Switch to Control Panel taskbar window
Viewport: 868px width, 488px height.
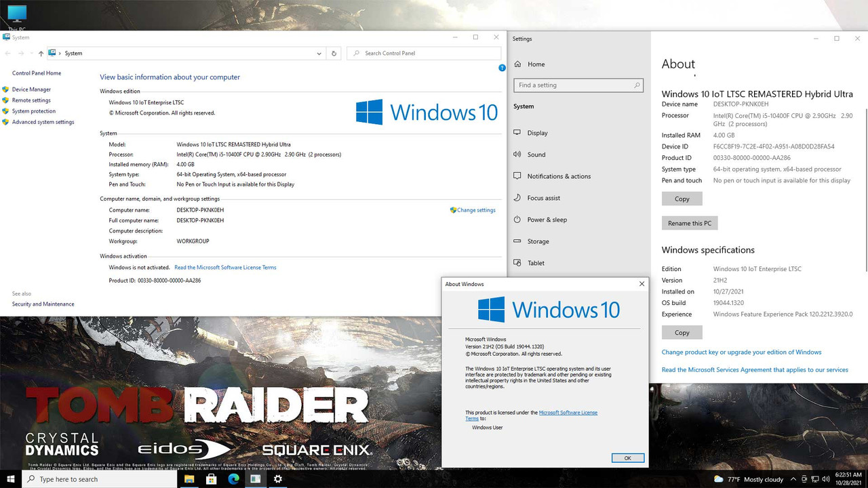tap(256, 479)
